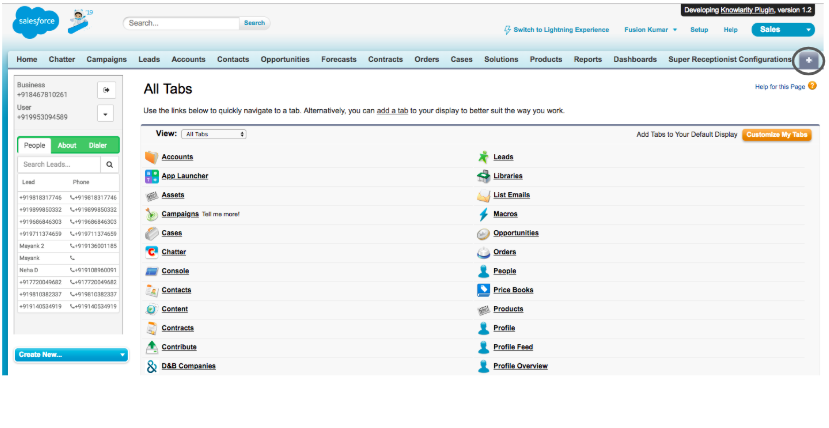Screen dimensions: 829x428
Task: Click the List Emails envelope icon
Action: click(x=483, y=196)
